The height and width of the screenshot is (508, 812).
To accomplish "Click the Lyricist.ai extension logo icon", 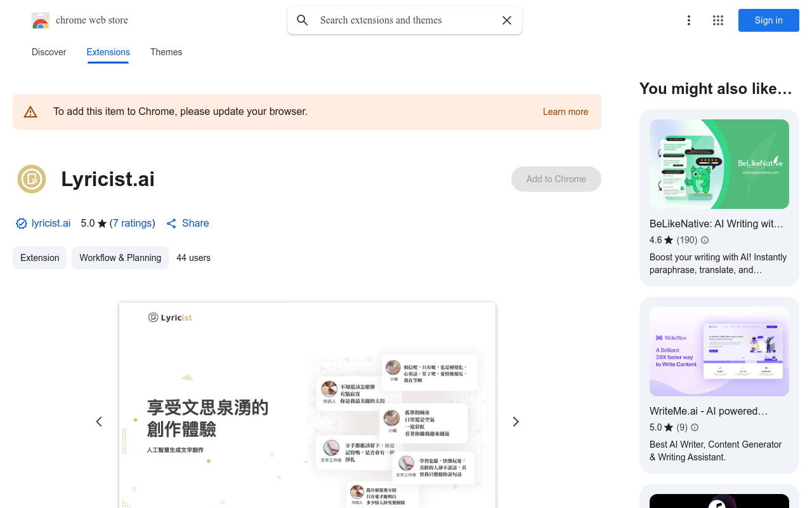I will pos(32,179).
